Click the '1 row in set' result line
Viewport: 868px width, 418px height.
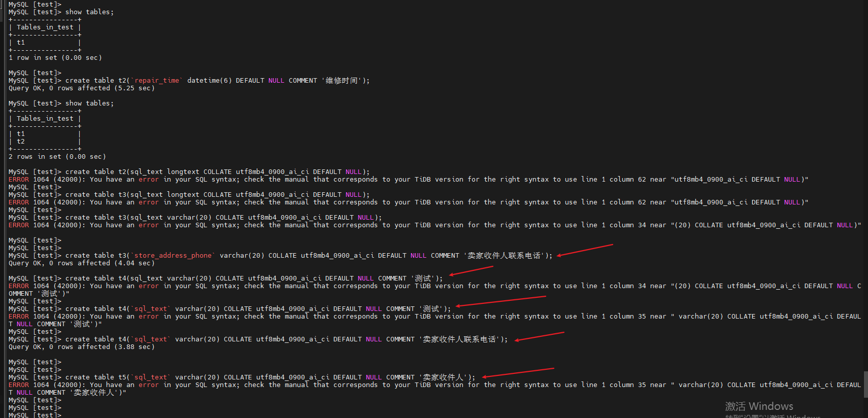pos(55,58)
